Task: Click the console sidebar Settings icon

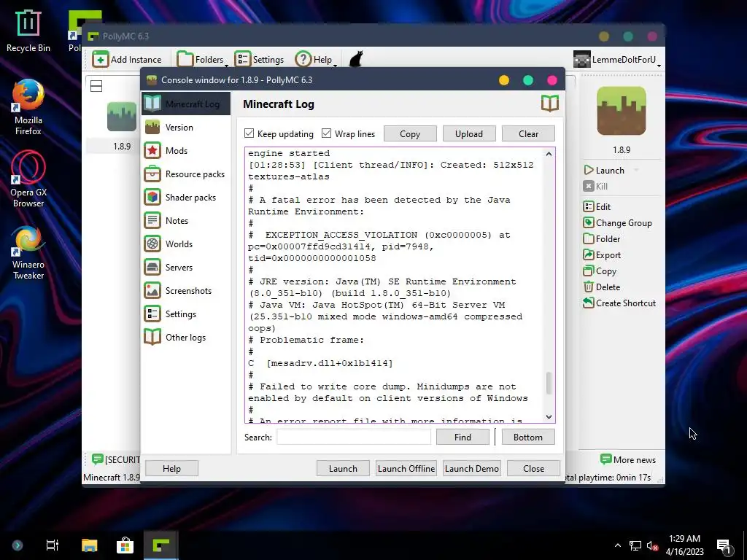Action: [152, 314]
